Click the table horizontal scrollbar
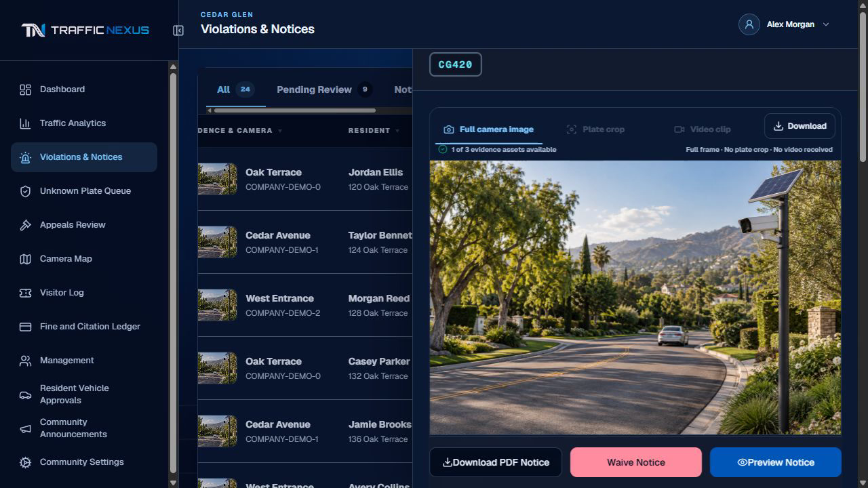 (x=294, y=110)
